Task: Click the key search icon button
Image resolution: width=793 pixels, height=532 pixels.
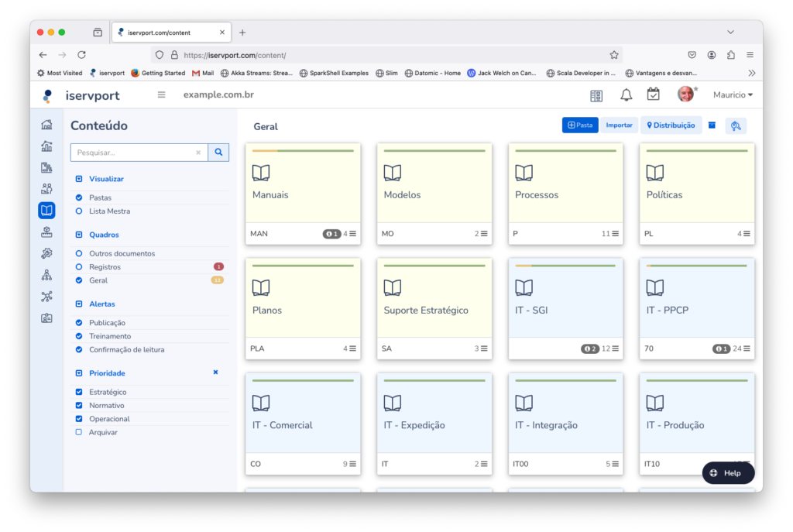Action: [736, 125]
